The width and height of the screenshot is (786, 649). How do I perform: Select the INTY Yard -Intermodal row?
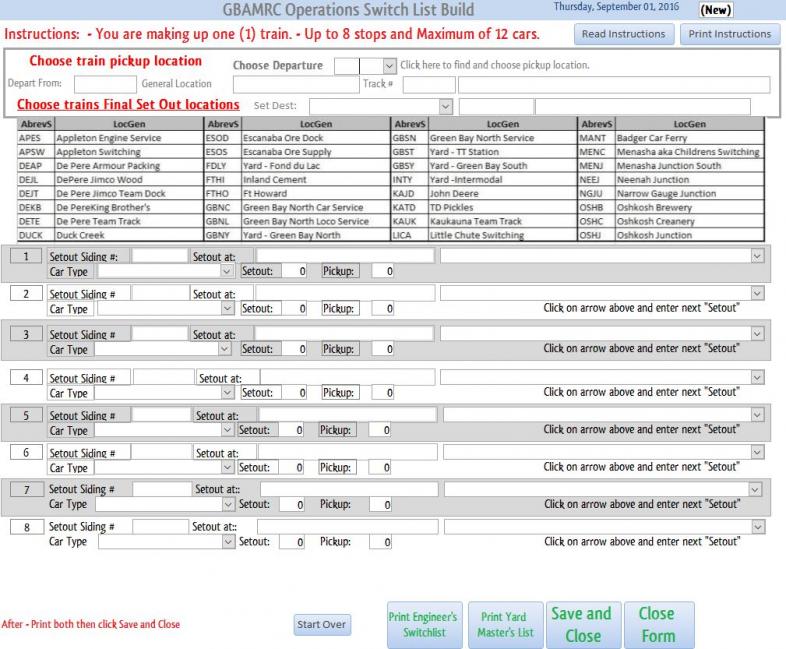click(x=484, y=179)
